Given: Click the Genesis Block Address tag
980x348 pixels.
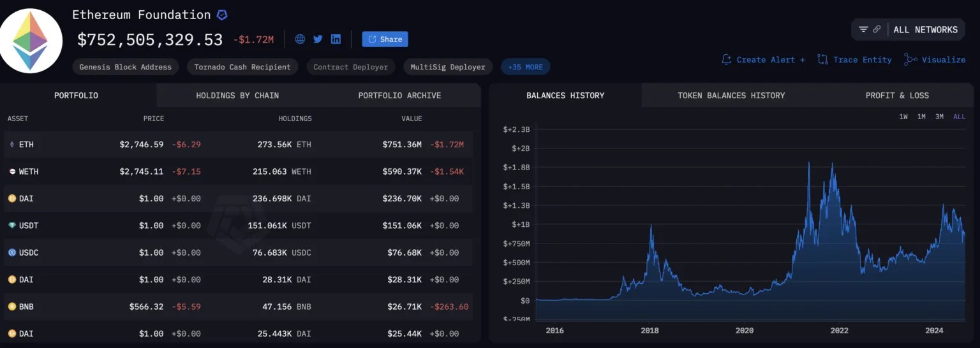Looking at the screenshot, I should 126,67.
